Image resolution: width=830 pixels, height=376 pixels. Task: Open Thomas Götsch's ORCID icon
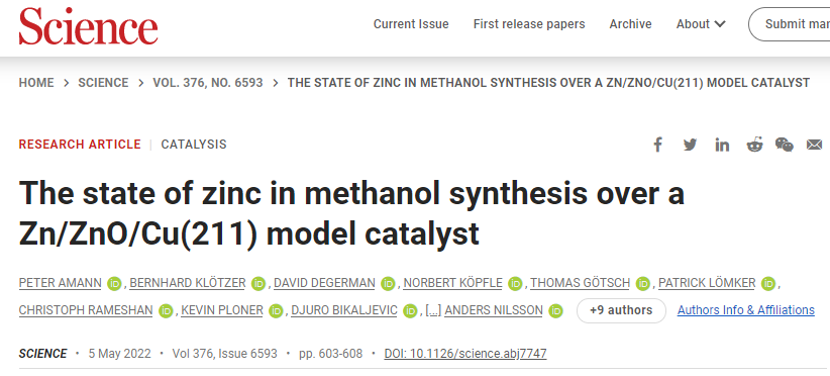(643, 284)
